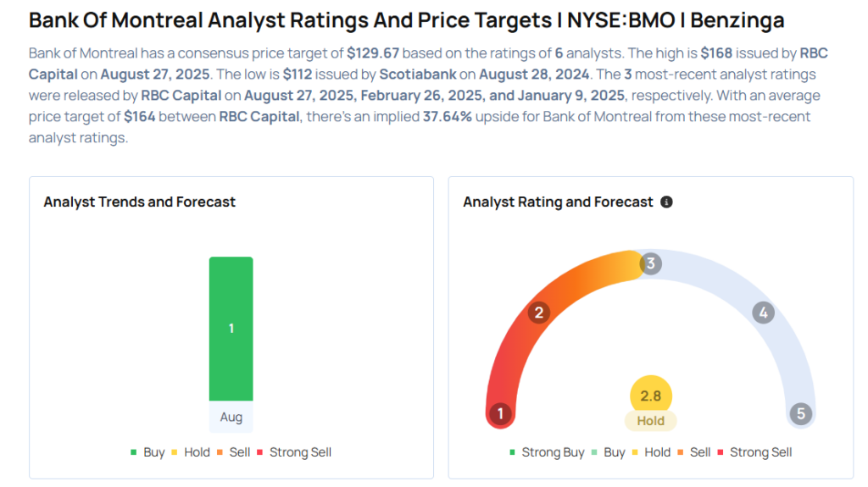Screen dimensions: 868x487
Task: Click gauge marker number 1
Action: pos(501,414)
